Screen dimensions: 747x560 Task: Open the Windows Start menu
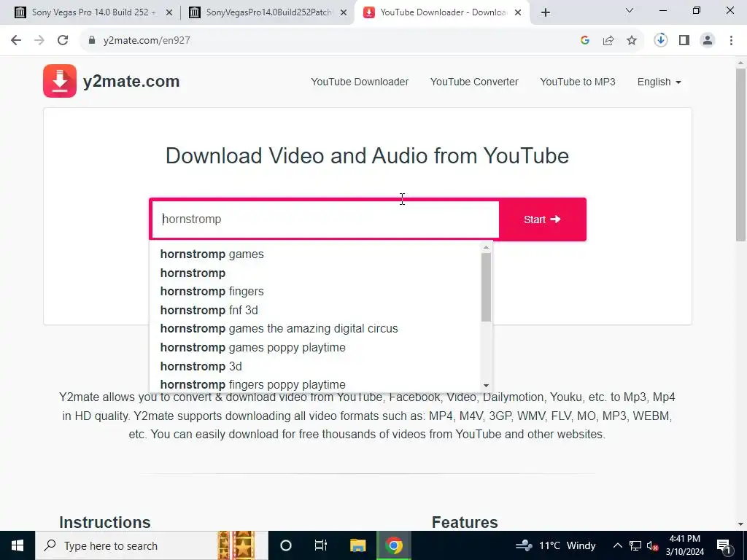pyautogui.click(x=18, y=545)
